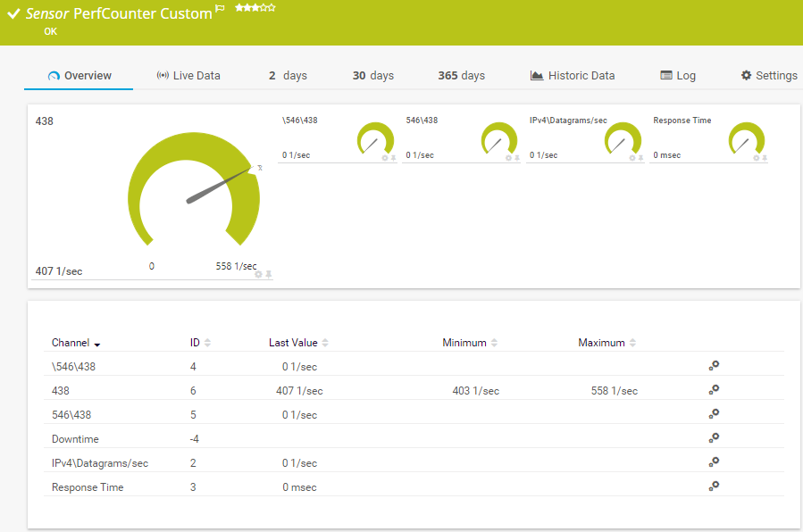The image size is (803, 532).
Task: Click the priority flag icon beside sensor title
Action: (x=221, y=9)
